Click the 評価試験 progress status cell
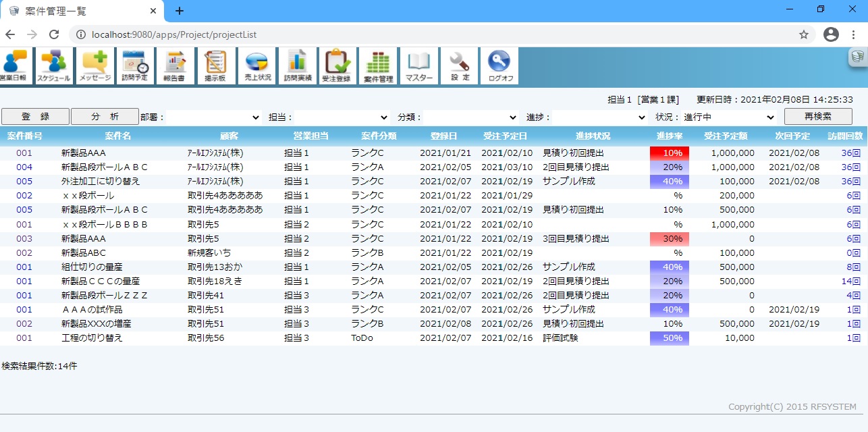 coord(560,338)
